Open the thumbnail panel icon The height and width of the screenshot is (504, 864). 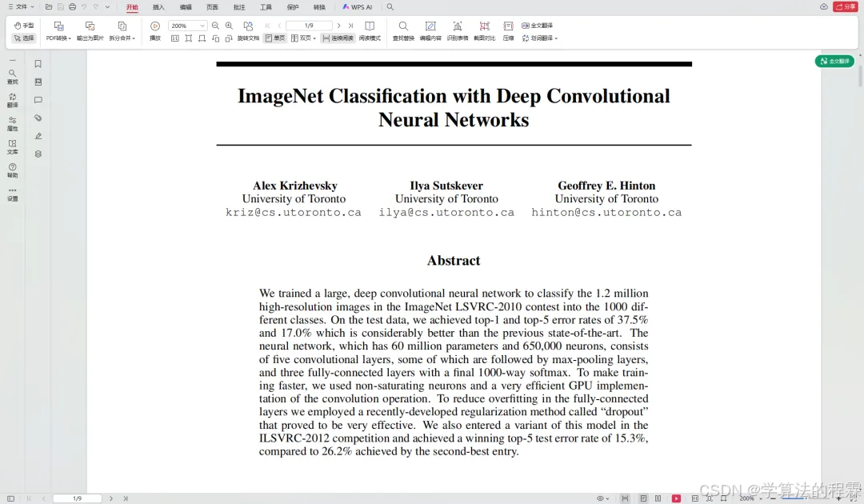point(38,82)
